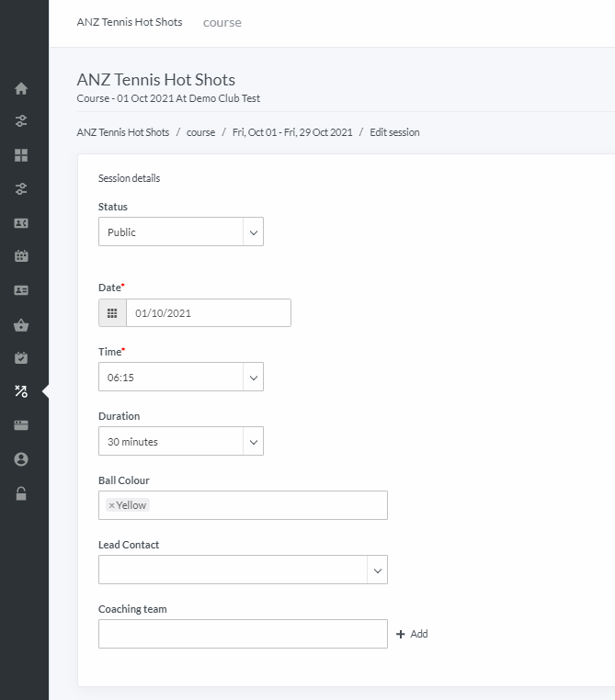Click the course breadcrumb link
This screenshot has width=615, height=700.
(200, 132)
